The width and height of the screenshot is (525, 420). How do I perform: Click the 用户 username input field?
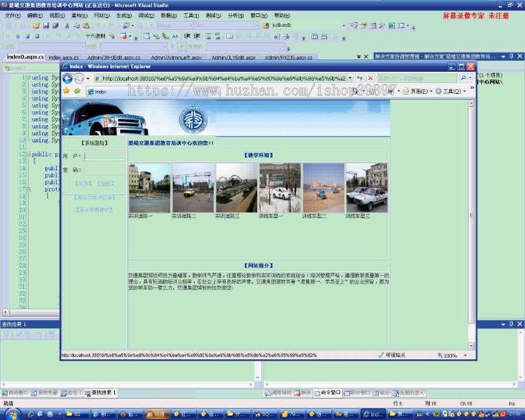[x=105, y=156]
